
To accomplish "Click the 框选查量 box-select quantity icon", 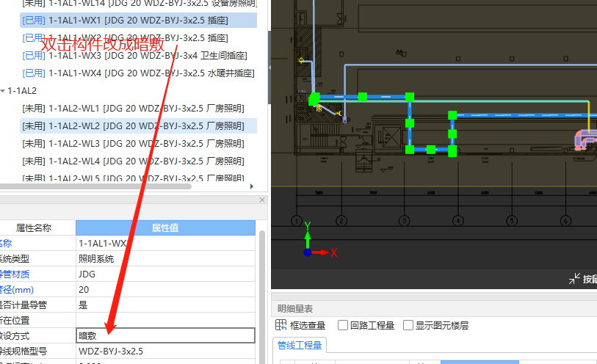I will pos(281,325).
